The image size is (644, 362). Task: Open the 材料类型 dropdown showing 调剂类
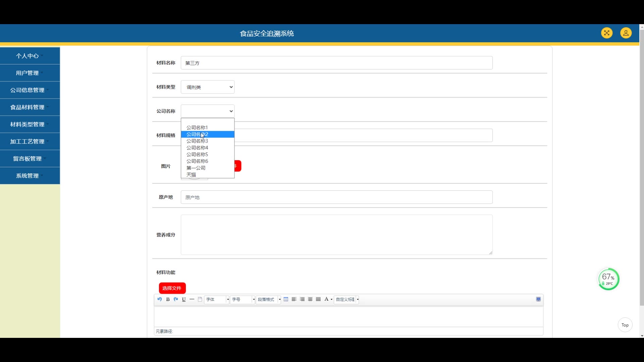208,87
